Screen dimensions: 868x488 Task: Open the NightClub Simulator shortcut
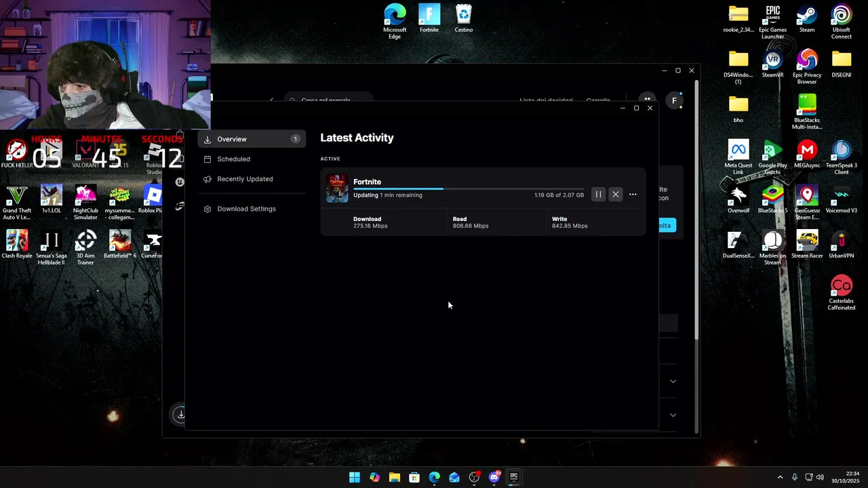pos(85,203)
